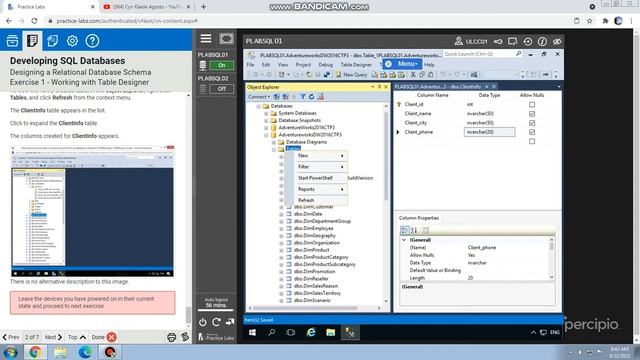Click the power icon in device panel
Viewport: 640px width, 360px height.
click(x=202, y=322)
